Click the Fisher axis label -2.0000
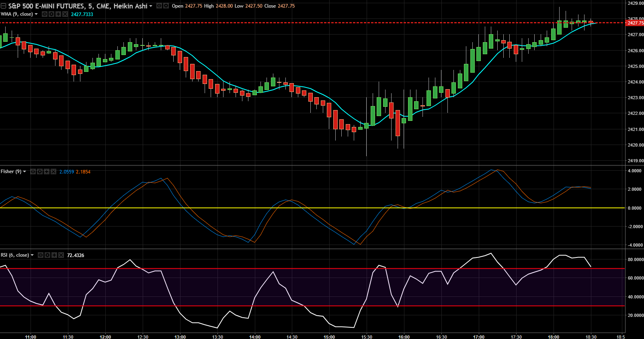Screen dimensions: 644x339 [x=634, y=227]
